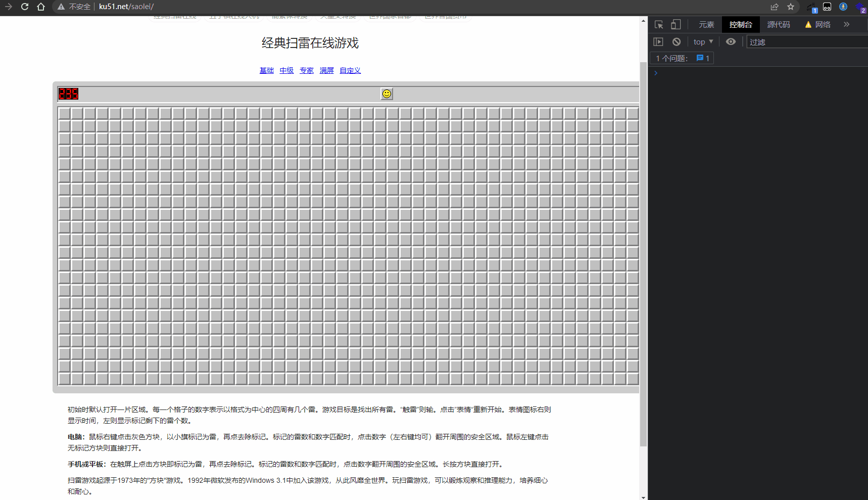This screenshot has height=500, width=868.
Task: Toggle the live expression eye icon
Action: [731, 41]
